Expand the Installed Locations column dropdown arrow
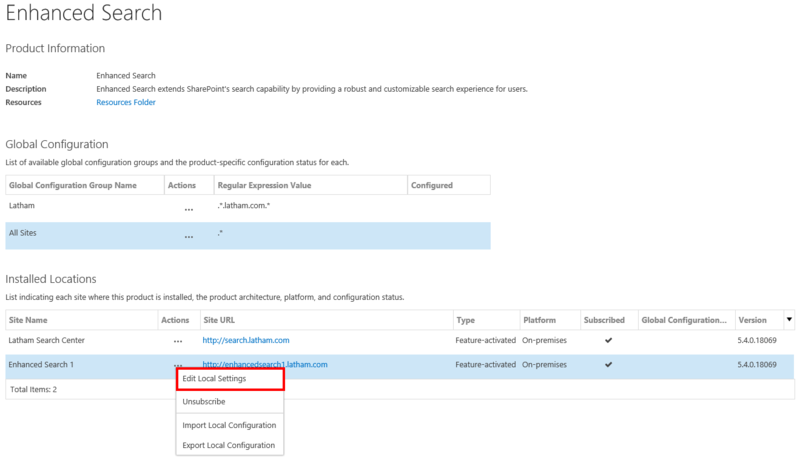800x465 pixels. (790, 320)
